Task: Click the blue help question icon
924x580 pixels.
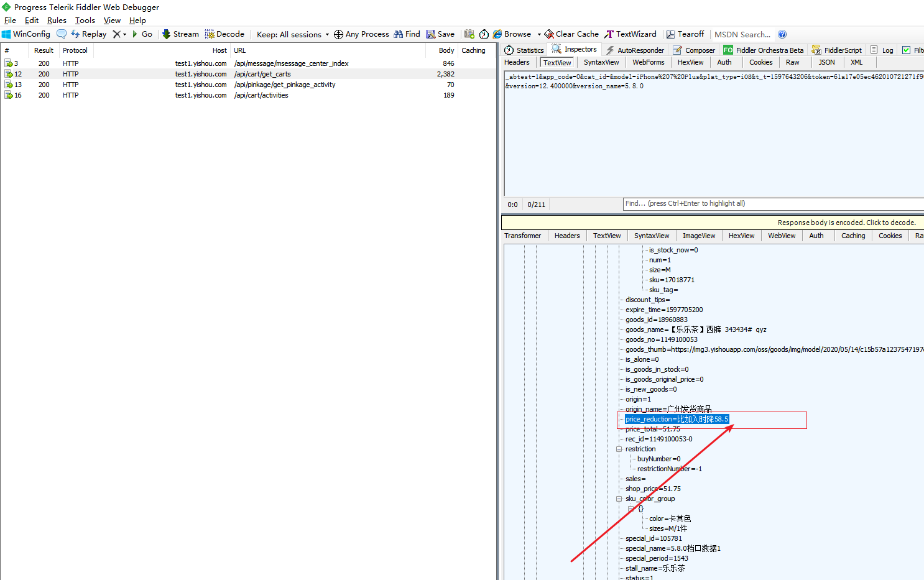Action: click(x=782, y=34)
